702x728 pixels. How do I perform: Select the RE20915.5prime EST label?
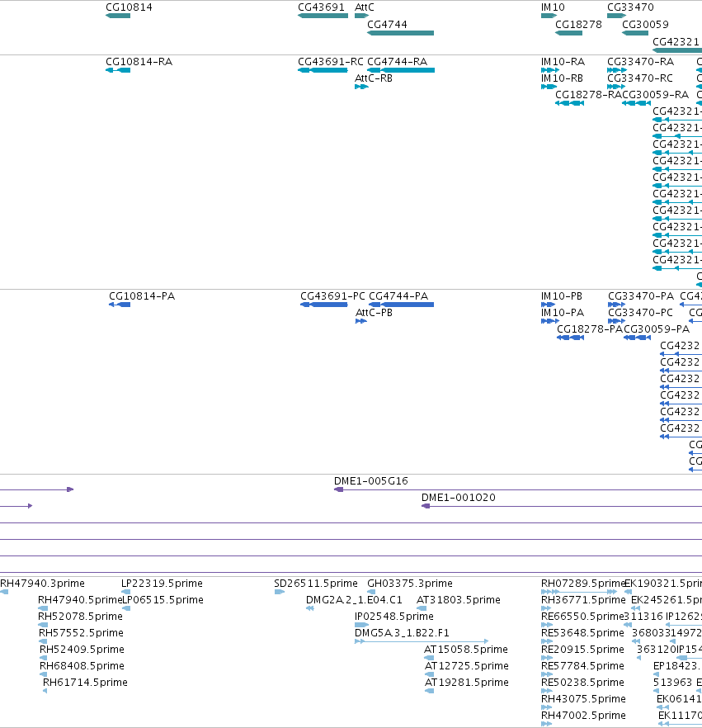click(582, 650)
